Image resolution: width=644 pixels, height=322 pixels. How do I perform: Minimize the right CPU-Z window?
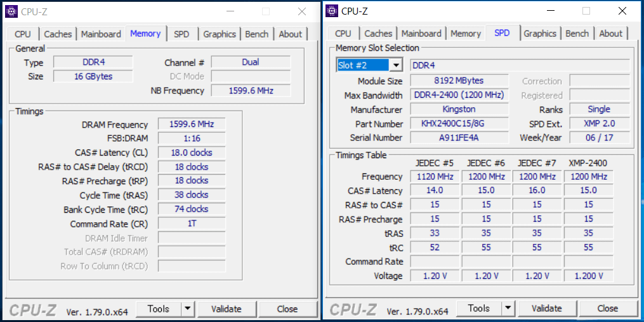[x=549, y=11]
